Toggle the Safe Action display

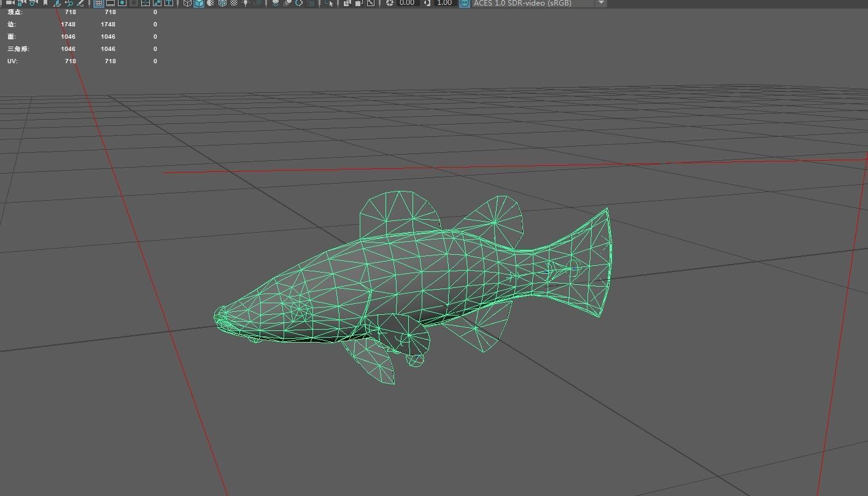157,3
